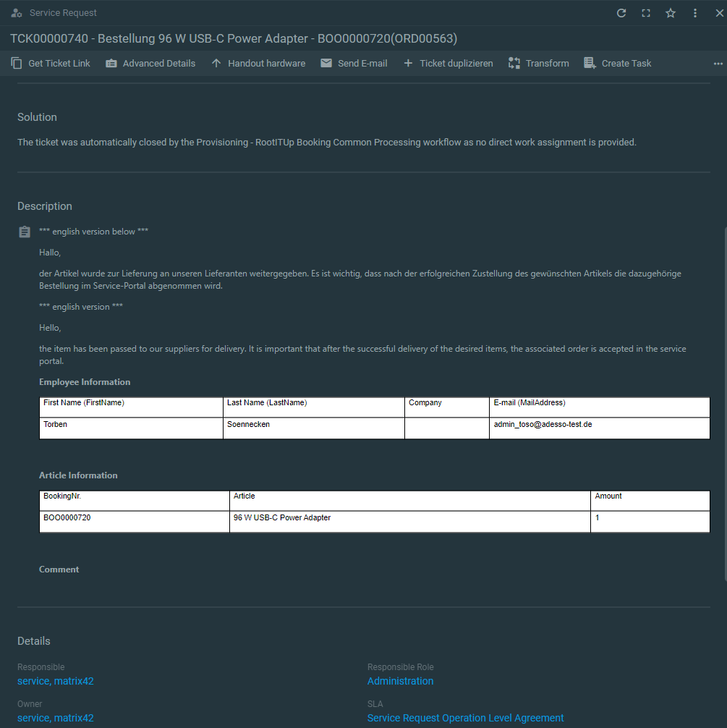Click article cell 96 W USB-C Power Adapter
Image resolution: width=727 pixels, height=728 pixels.
410,521
